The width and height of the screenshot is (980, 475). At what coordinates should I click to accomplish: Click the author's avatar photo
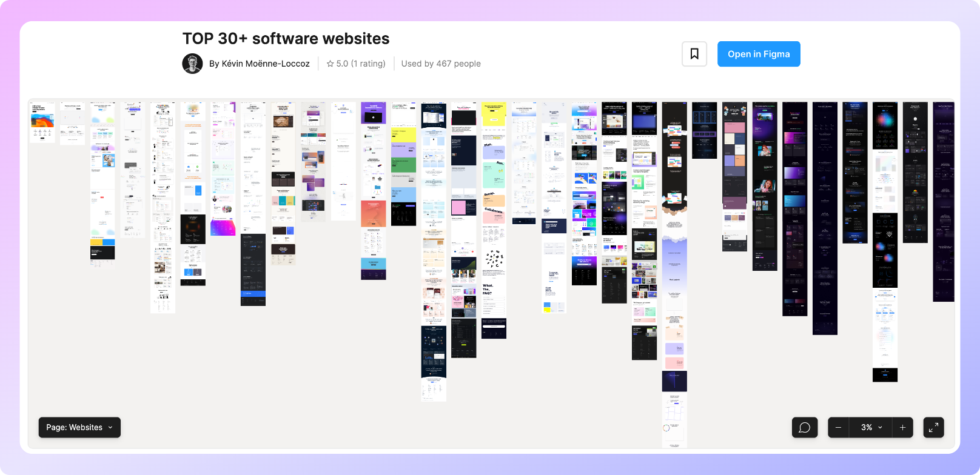coord(192,64)
